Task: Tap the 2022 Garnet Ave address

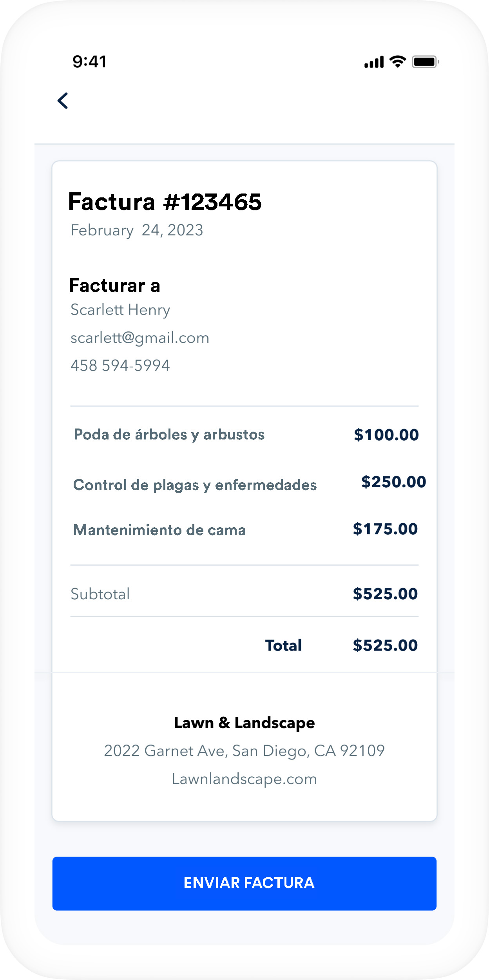Action: [x=244, y=750]
